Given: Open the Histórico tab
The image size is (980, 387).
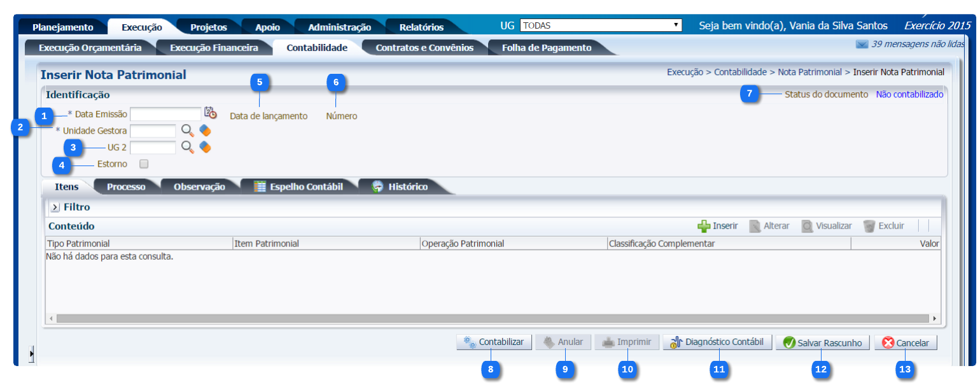Looking at the screenshot, I should 407,186.
